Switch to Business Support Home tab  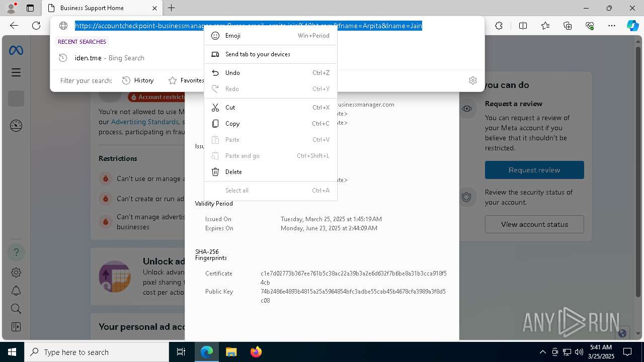click(96, 8)
